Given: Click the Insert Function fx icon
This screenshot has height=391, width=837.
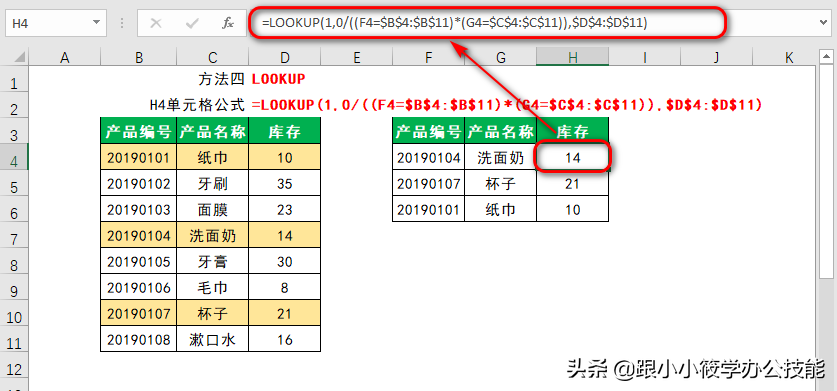Looking at the screenshot, I should coord(228,23).
